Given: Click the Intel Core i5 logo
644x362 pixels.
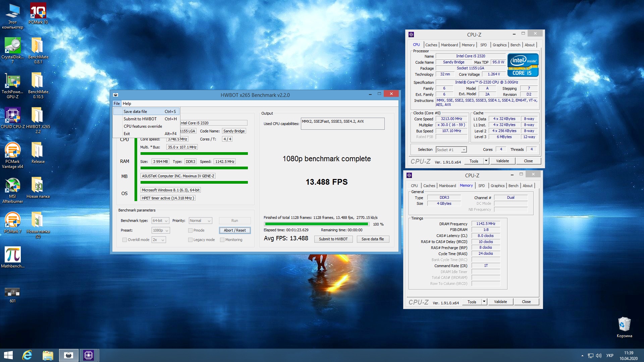Looking at the screenshot, I should click(x=523, y=65).
